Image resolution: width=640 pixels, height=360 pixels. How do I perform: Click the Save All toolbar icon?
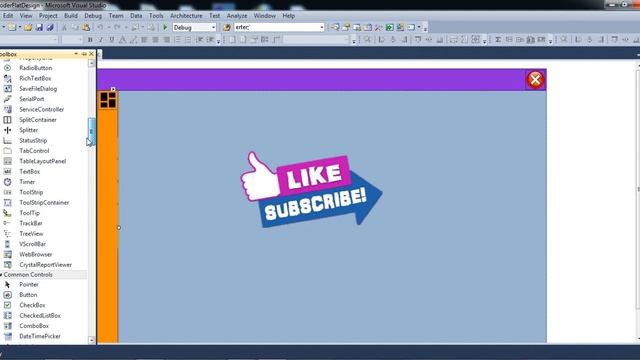click(50, 27)
